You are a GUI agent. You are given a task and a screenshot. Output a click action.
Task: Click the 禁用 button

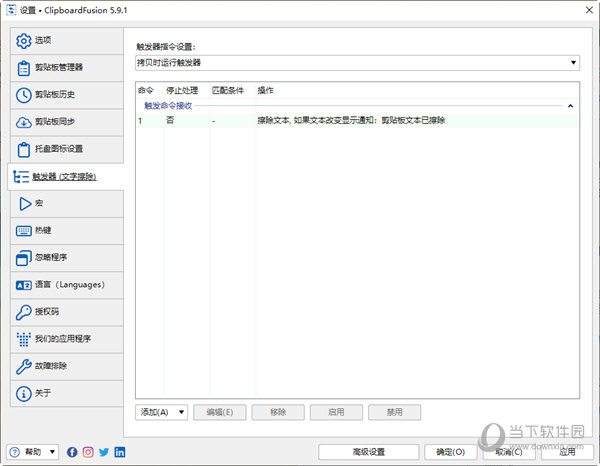pyautogui.click(x=395, y=412)
